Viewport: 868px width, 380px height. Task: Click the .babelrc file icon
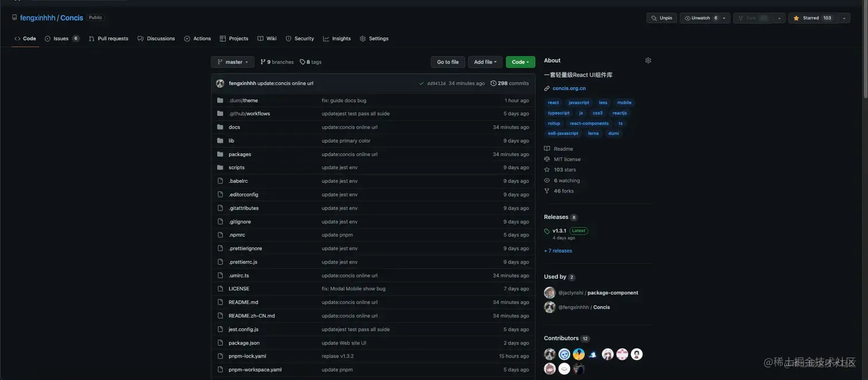(220, 181)
